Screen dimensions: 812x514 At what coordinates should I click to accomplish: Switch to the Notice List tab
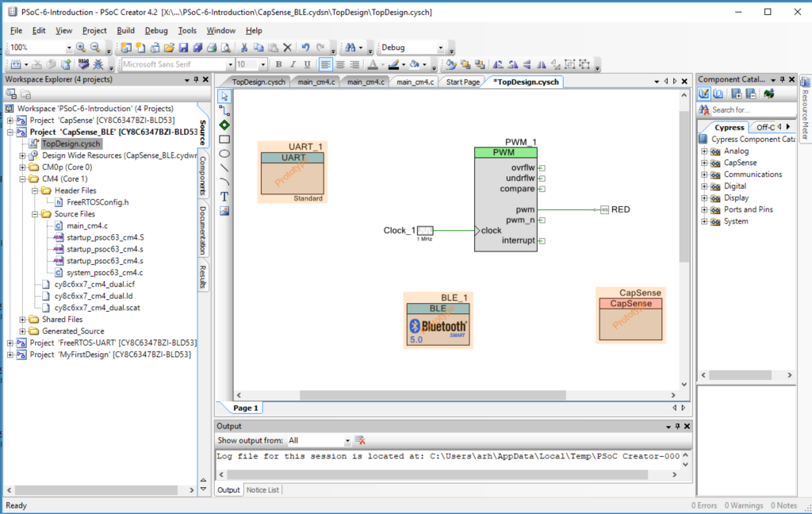click(x=262, y=489)
